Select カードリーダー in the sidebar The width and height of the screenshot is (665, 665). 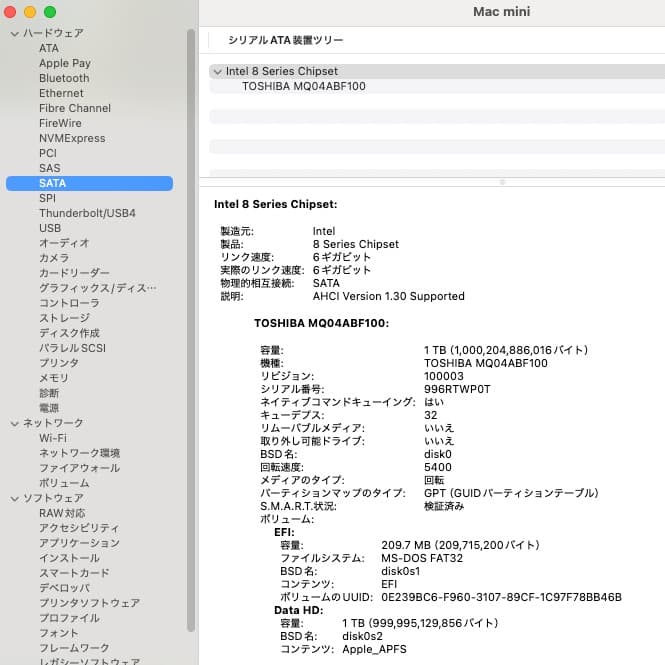click(74, 273)
